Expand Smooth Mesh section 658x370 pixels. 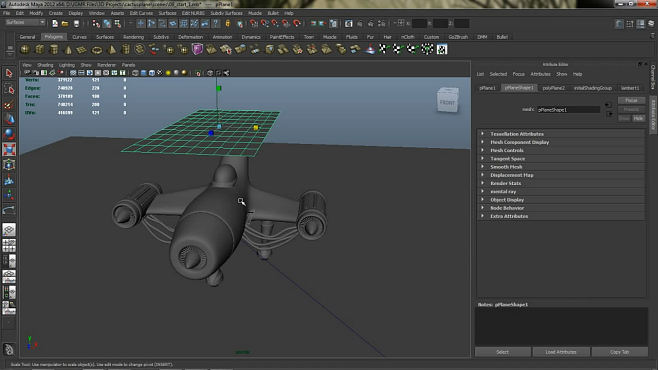tap(561, 167)
